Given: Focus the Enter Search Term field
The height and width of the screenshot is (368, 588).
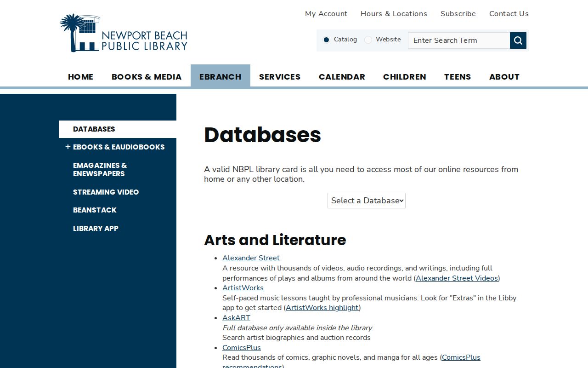Looking at the screenshot, I should [459, 40].
